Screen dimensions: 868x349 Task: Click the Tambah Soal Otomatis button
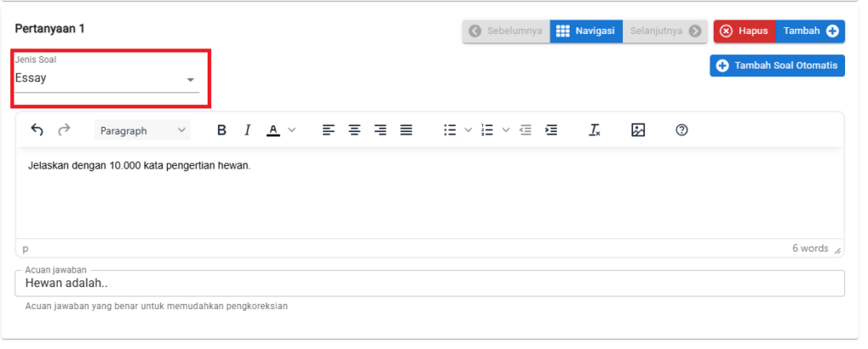point(777,66)
